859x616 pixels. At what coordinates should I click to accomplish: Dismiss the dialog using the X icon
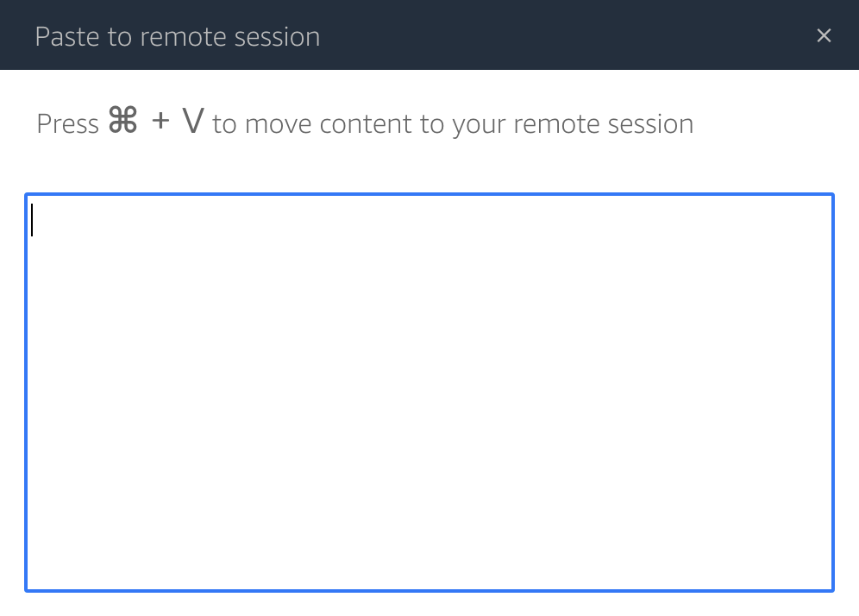point(824,35)
